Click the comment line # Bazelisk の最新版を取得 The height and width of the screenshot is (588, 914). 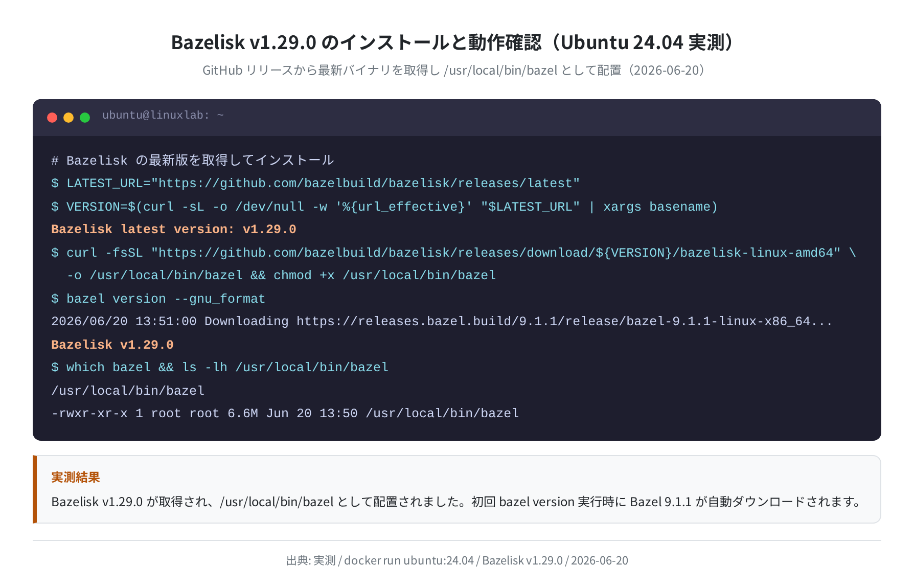193,161
